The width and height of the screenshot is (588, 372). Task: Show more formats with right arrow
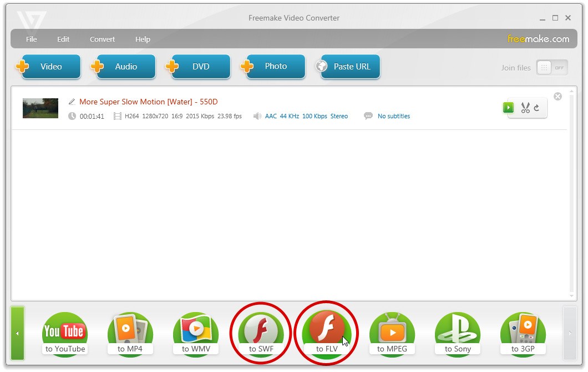tap(570, 333)
